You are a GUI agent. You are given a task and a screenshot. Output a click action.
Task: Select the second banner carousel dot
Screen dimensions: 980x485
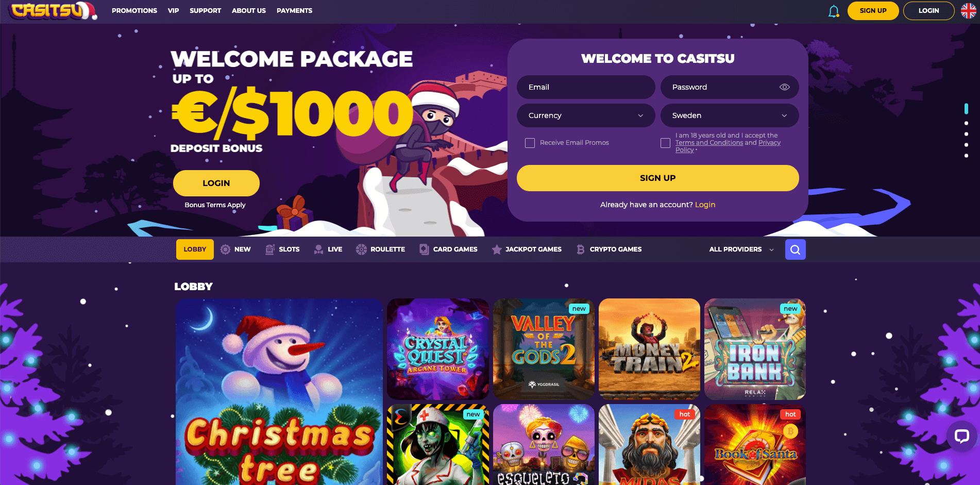[966, 123]
